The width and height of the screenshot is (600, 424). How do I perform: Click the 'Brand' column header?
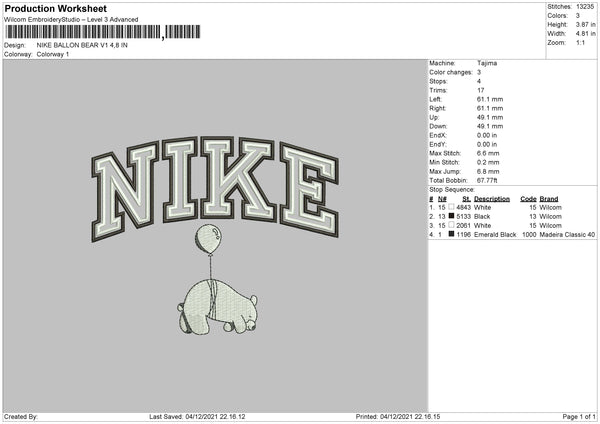coord(549,199)
